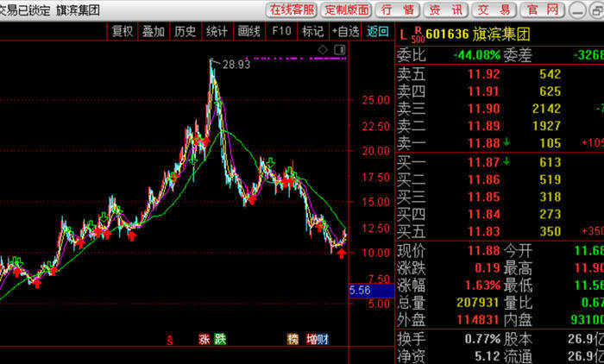Click the green 跌 marker icon
Screen dimensions: 604x364
pyautogui.click(x=220, y=340)
